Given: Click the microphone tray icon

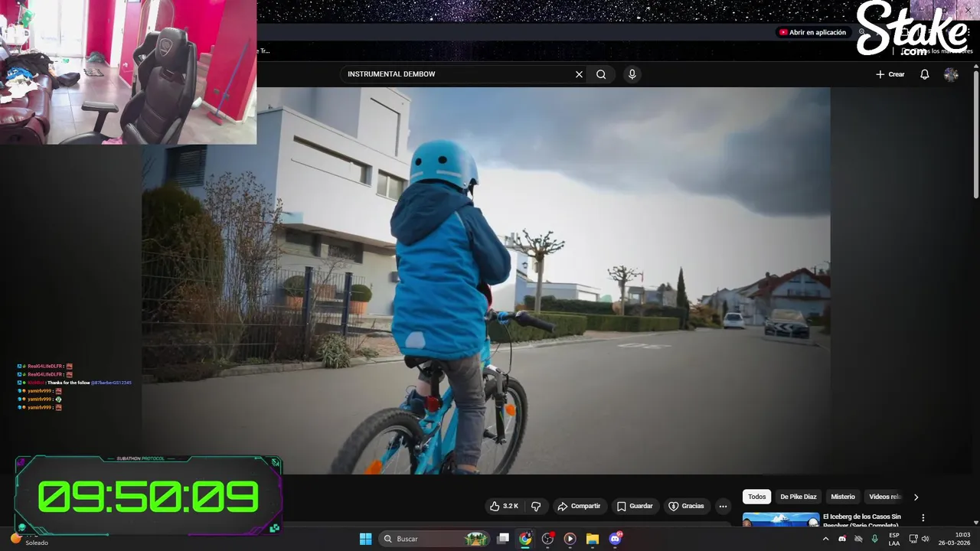Looking at the screenshot, I should point(874,539).
